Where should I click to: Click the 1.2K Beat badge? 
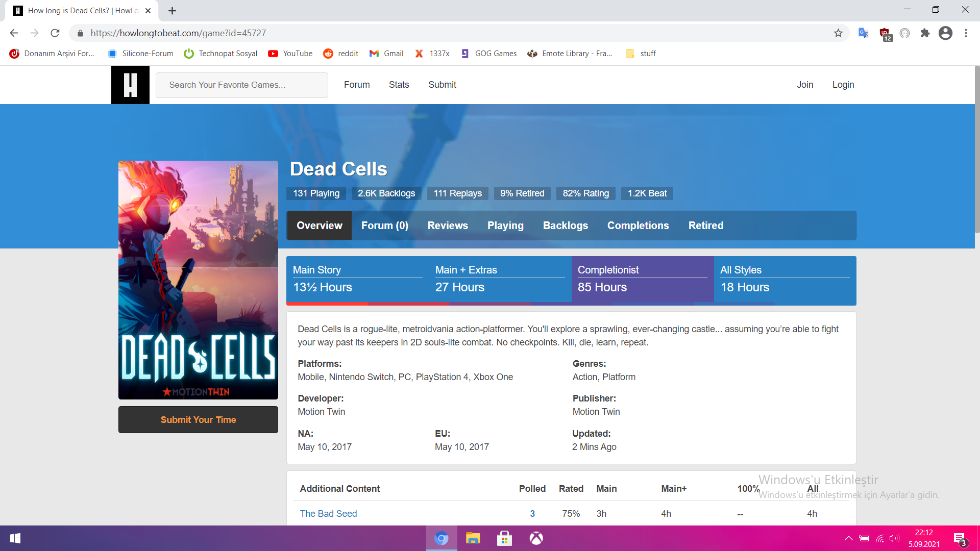(x=647, y=193)
